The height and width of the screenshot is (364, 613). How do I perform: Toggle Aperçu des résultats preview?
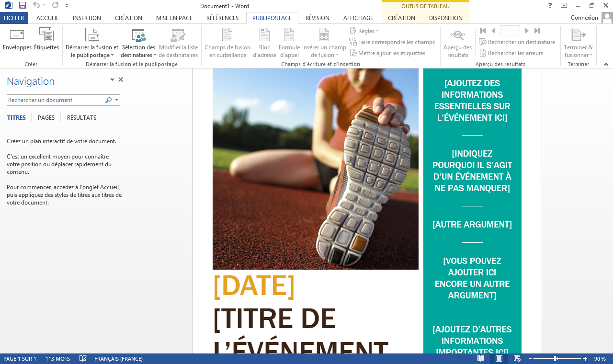pos(457,43)
